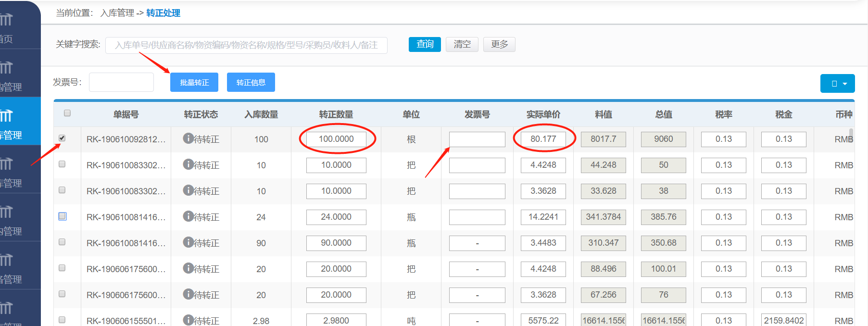Viewport: 868px width, 326px height.
Task: Click the table's vertical scrollbar thumb
Action: coord(851,133)
